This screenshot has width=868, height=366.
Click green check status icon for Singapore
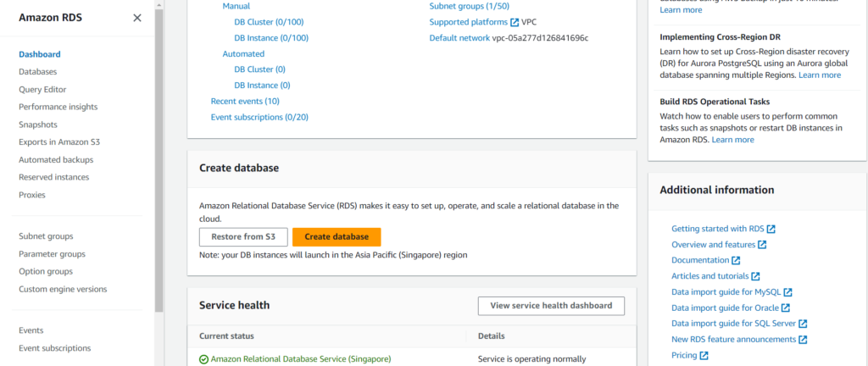click(x=203, y=359)
